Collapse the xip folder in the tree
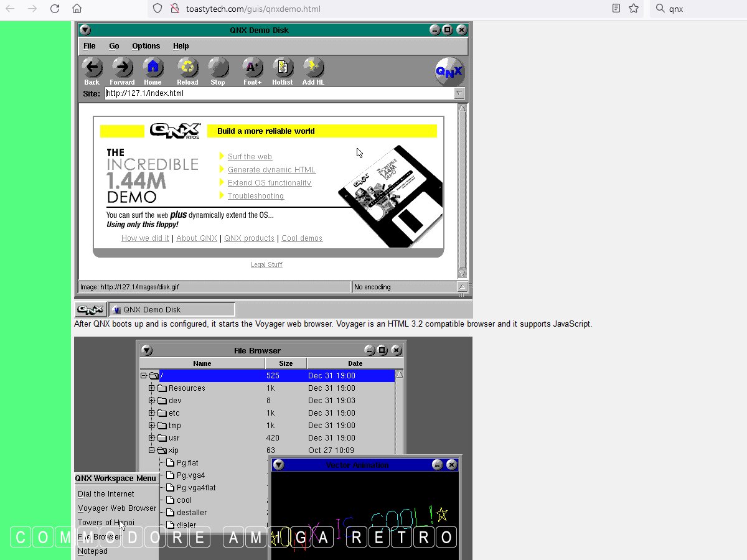The image size is (747, 560). (x=152, y=450)
